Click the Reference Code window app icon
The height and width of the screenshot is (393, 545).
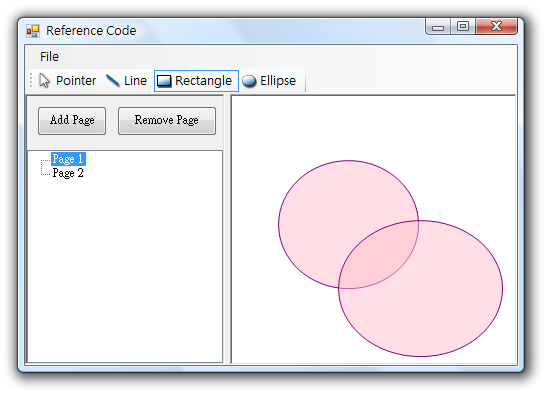coord(33,31)
